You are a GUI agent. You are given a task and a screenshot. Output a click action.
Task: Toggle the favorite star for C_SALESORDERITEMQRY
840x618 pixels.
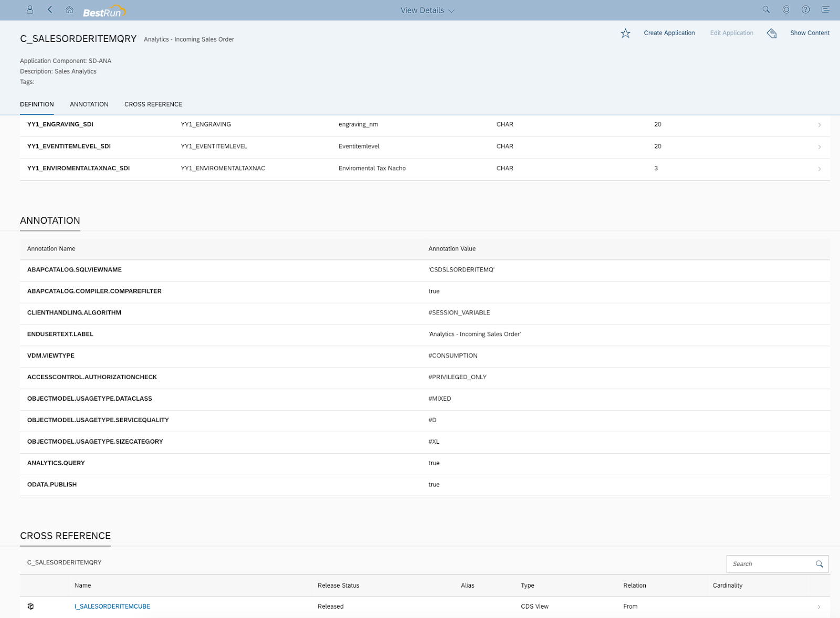625,33
